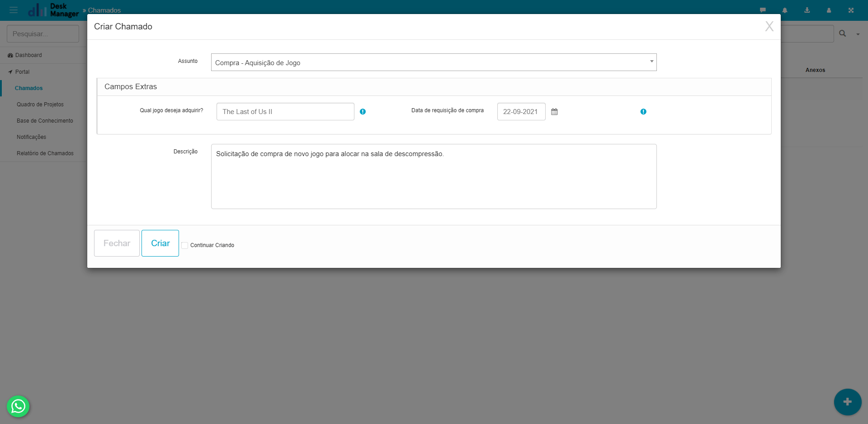This screenshot has width=868, height=424.
Task: Open the notifications bell icon
Action: 785,10
